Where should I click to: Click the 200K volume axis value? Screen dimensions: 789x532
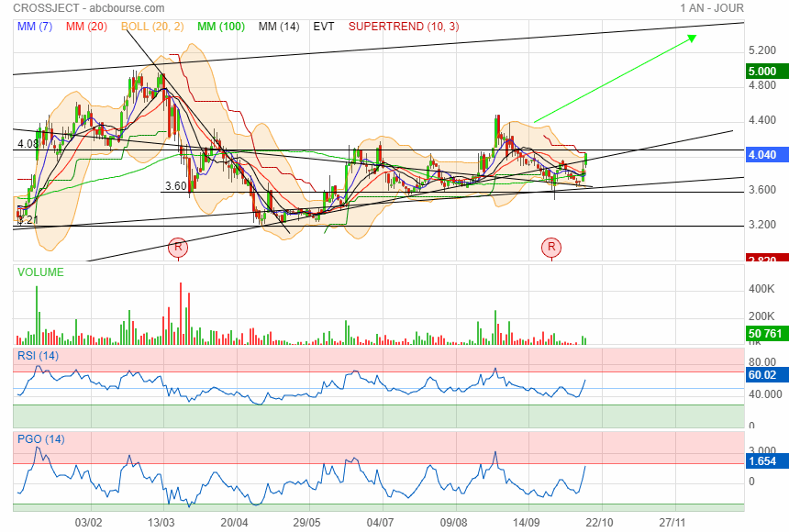[x=761, y=316]
